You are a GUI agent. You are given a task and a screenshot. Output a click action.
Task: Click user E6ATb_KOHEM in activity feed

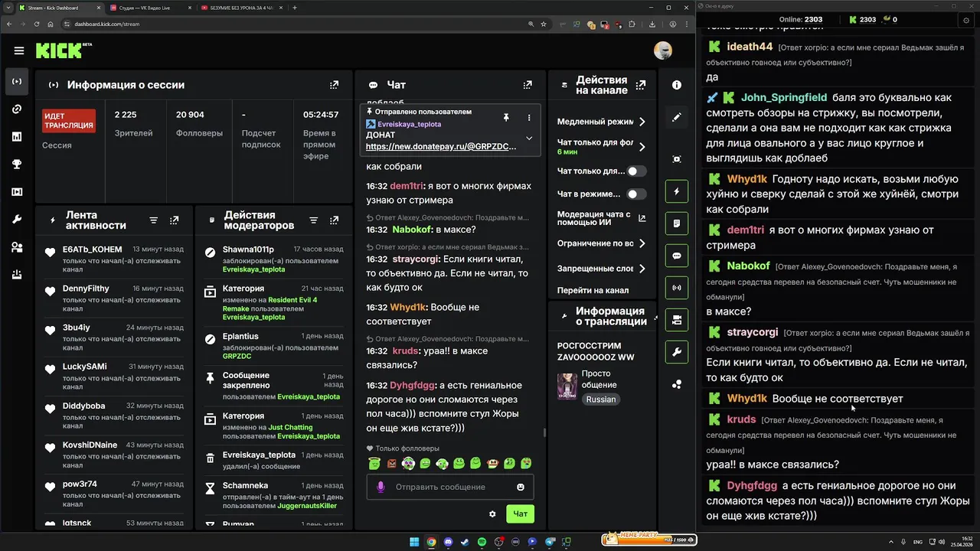[92, 249]
